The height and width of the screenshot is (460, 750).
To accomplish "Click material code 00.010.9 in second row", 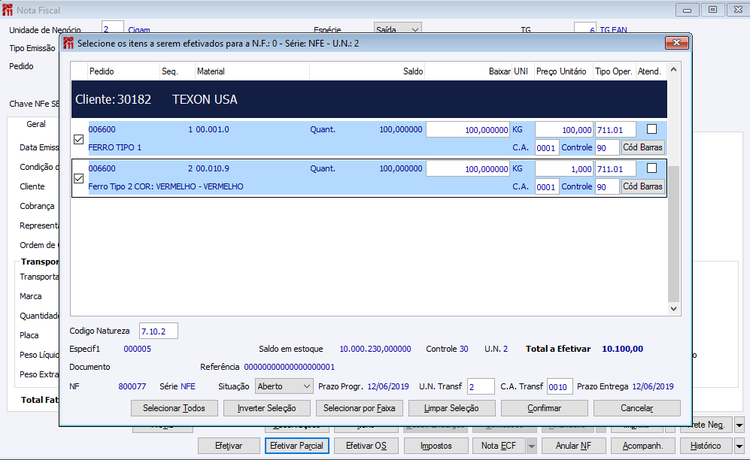I will [212, 169].
